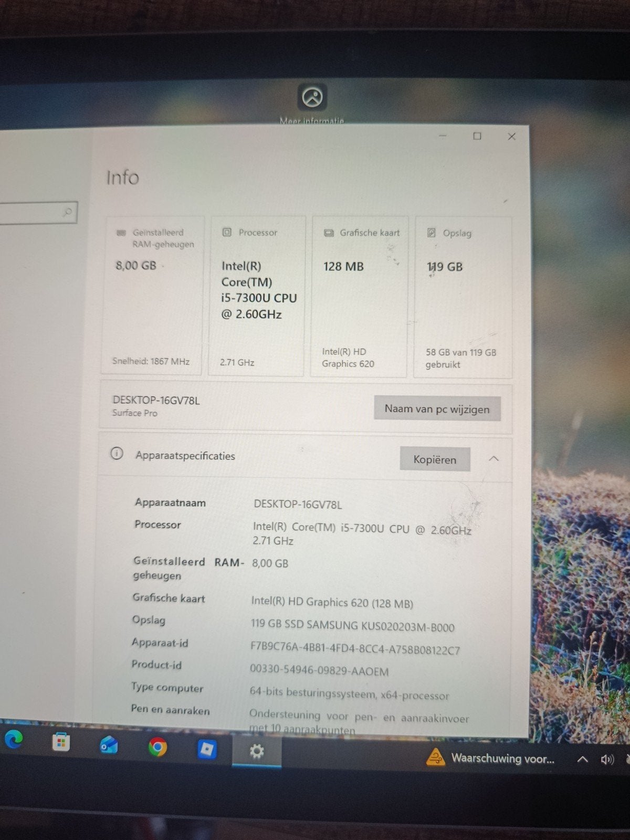Click the Apparaatnaam label

coord(170,502)
